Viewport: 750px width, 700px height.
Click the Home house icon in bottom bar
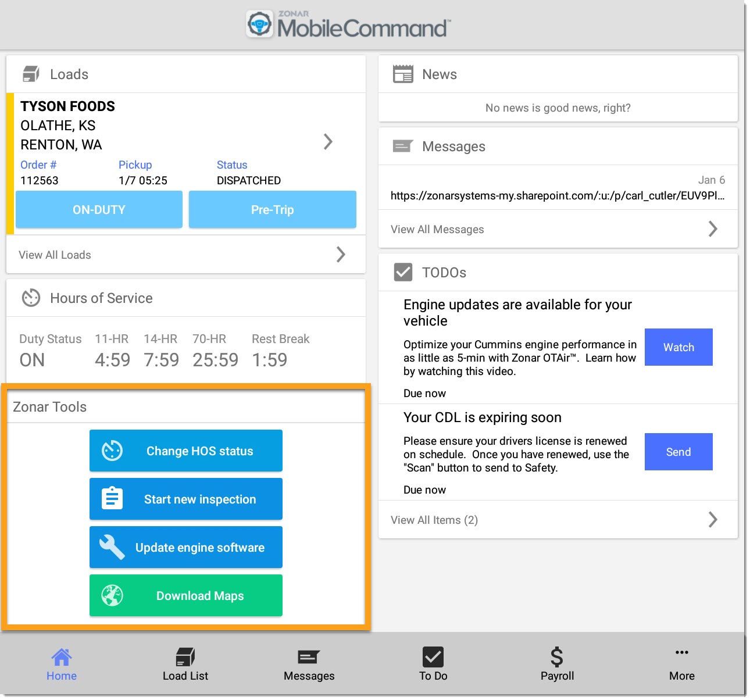(x=62, y=657)
